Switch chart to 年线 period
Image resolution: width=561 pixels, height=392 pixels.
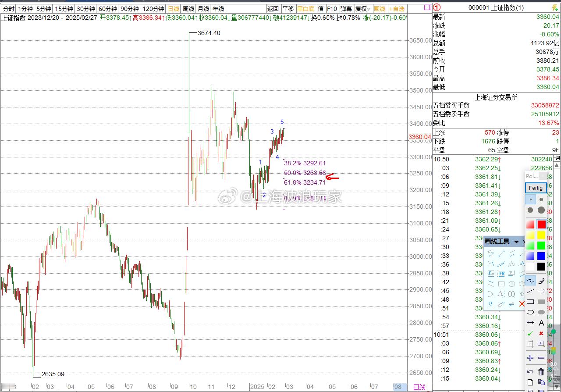coord(218,9)
